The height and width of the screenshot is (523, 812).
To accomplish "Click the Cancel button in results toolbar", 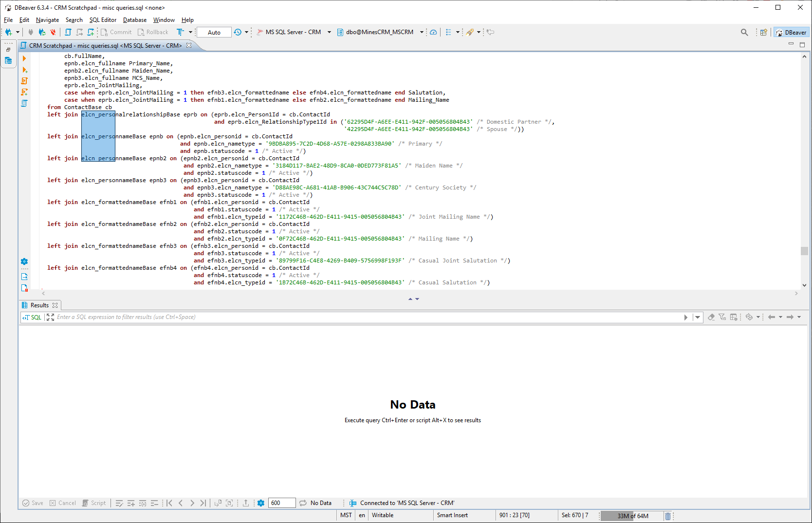I will pos(62,503).
